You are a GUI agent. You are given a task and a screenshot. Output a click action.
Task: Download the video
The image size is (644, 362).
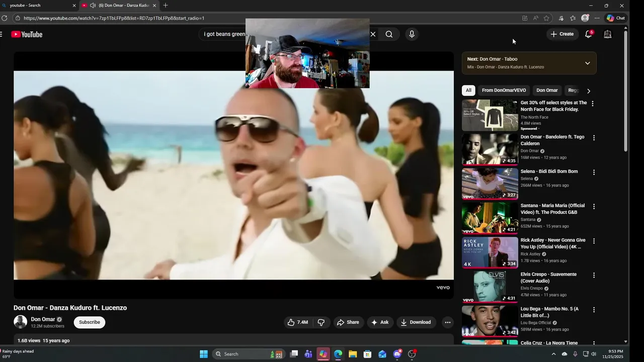point(416,322)
